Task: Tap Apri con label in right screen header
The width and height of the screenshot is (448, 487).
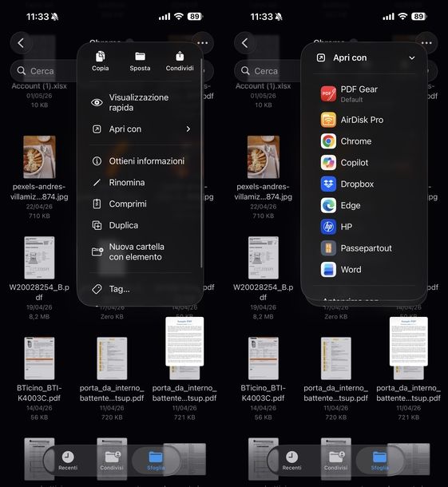Action: pyautogui.click(x=350, y=57)
